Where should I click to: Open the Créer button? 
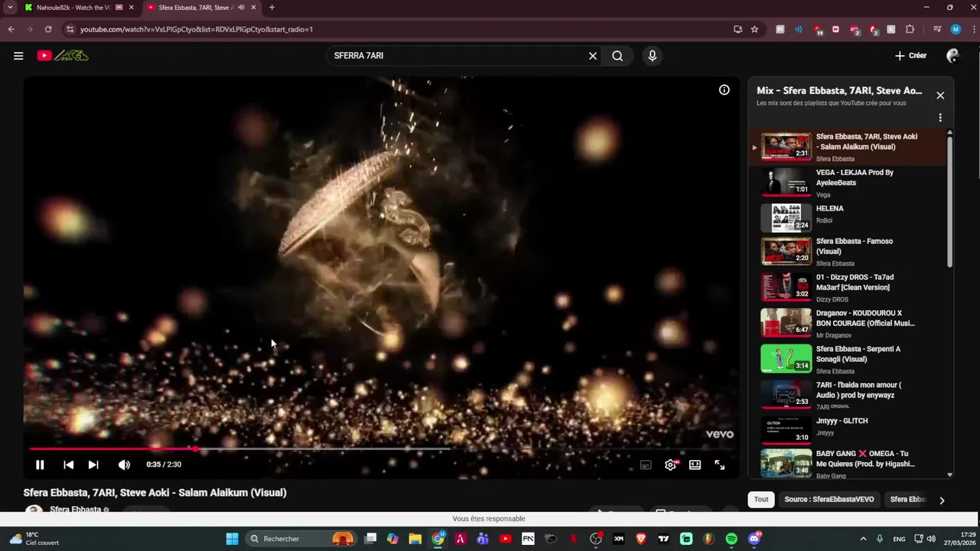pos(910,56)
